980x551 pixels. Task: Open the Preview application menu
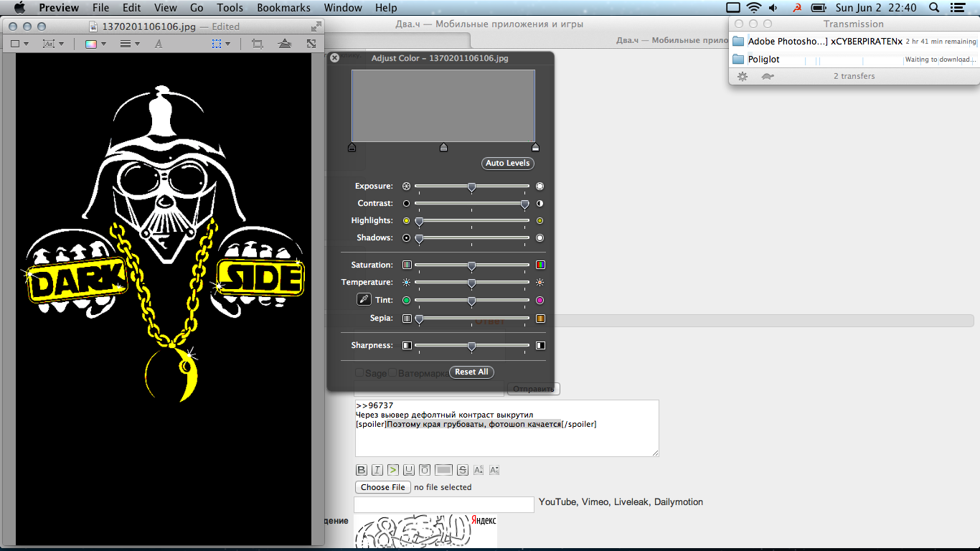[x=59, y=8]
